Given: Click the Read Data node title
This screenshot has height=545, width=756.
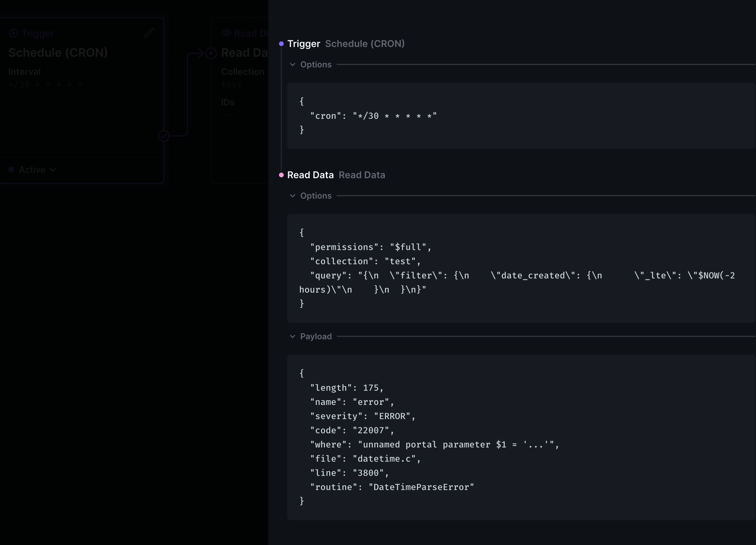Looking at the screenshot, I should point(243,52).
